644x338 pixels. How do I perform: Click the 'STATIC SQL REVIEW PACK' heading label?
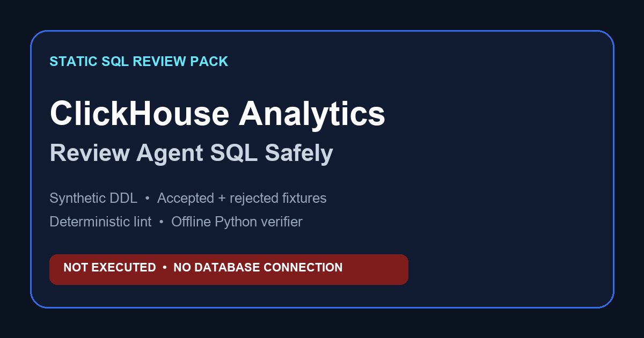[138, 62]
